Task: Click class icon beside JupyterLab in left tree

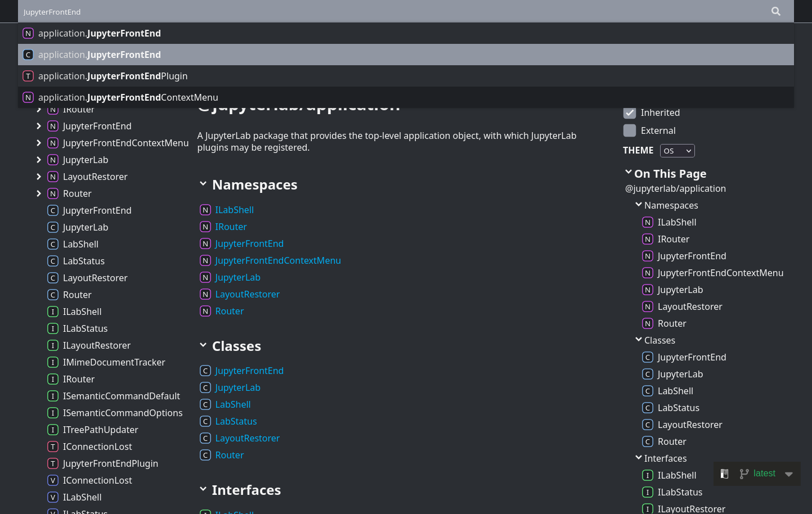Action: point(53,227)
